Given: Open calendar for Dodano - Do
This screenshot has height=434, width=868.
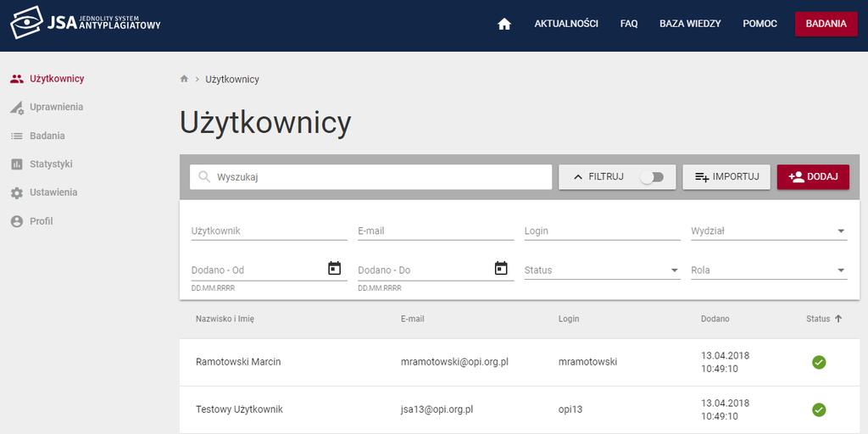Looking at the screenshot, I should point(500,268).
